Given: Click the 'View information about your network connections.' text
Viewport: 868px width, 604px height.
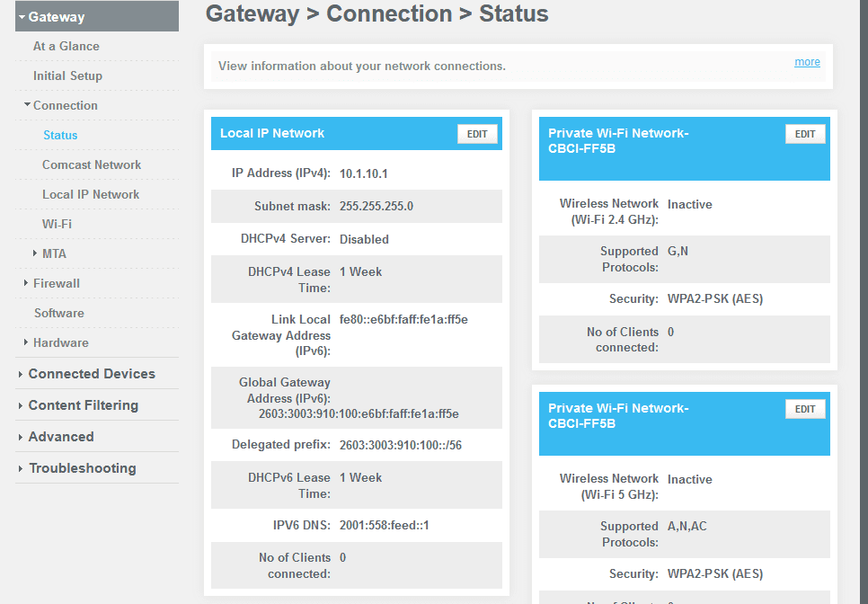Looking at the screenshot, I should [x=362, y=66].
